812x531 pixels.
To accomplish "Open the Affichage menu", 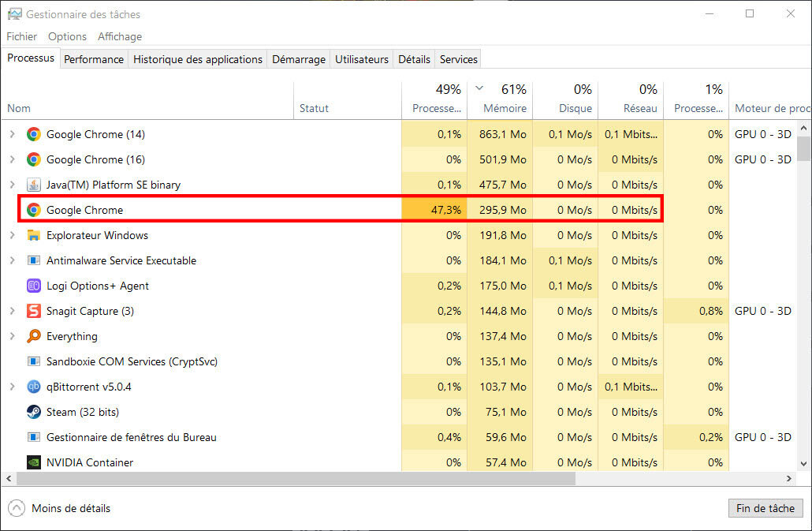I will coord(120,36).
